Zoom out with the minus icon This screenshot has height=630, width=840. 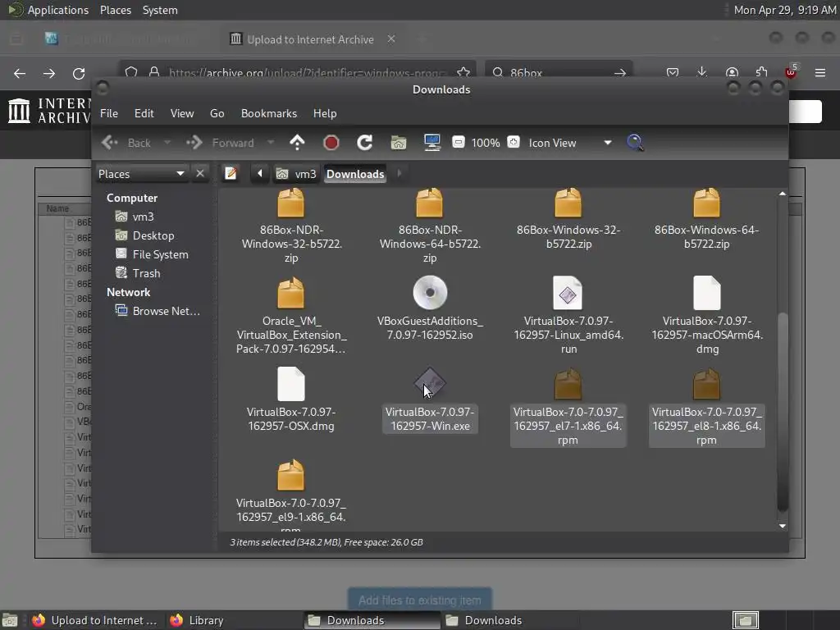pos(458,143)
